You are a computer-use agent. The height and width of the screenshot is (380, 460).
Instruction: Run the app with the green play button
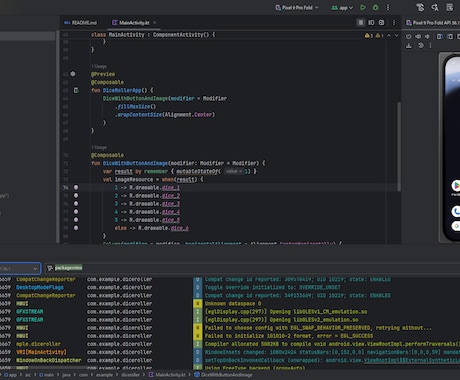click(x=363, y=7)
